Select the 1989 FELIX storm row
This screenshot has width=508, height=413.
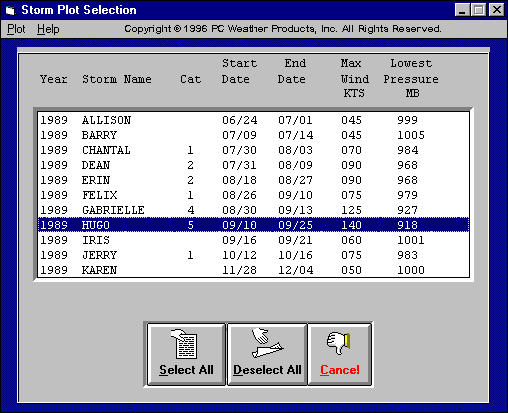253,195
